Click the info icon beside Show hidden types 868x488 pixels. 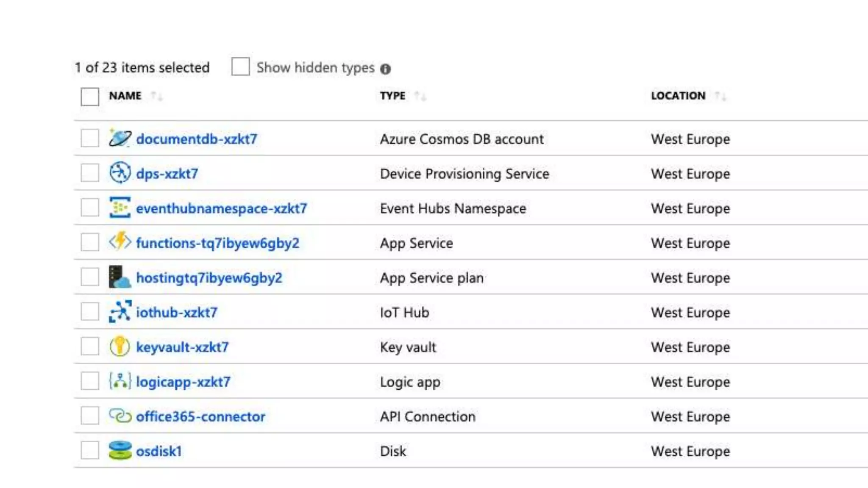click(385, 69)
